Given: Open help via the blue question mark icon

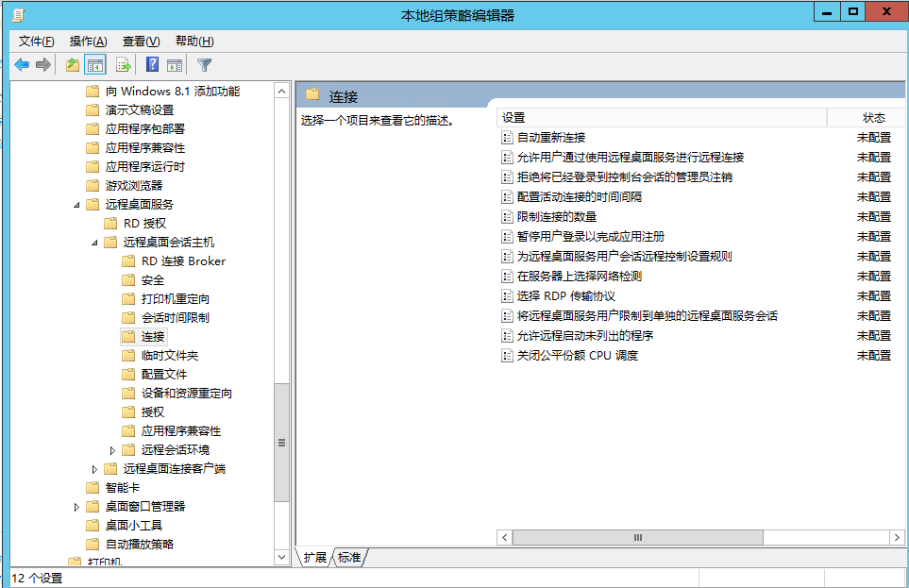Looking at the screenshot, I should tap(152, 65).
